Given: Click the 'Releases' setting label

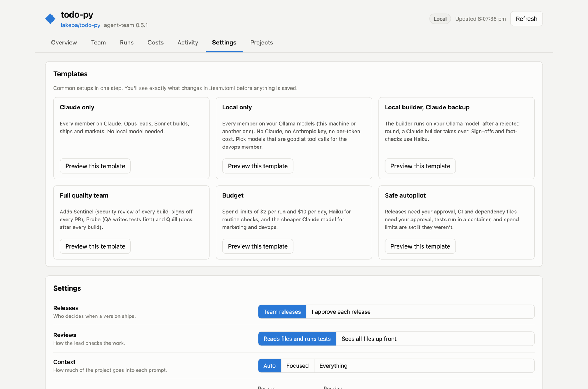Looking at the screenshot, I should point(66,308).
